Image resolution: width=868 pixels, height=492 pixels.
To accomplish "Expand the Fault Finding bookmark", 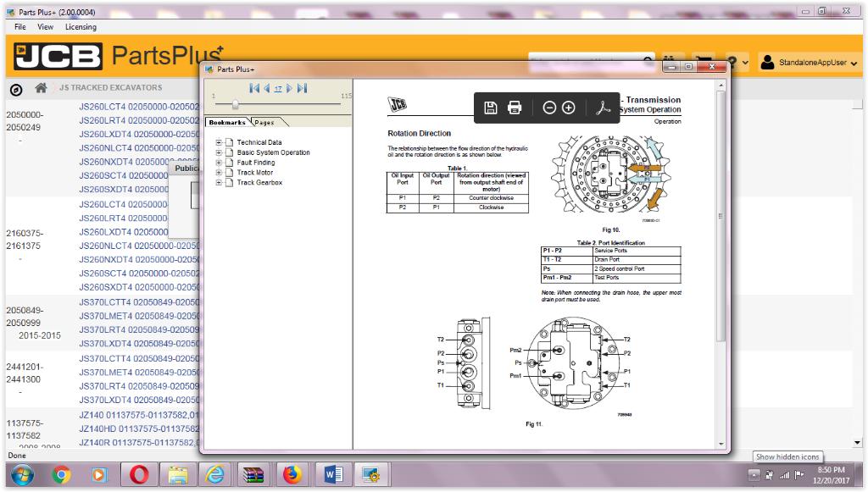I will pos(219,163).
